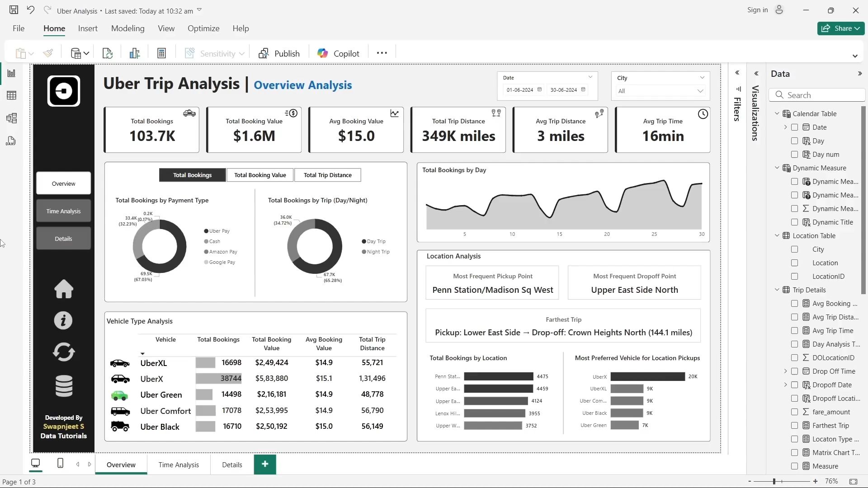Viewport: 868px width, 488px height.
Task: Open the Copilot button in ribbon
Action: click(338, 53)
